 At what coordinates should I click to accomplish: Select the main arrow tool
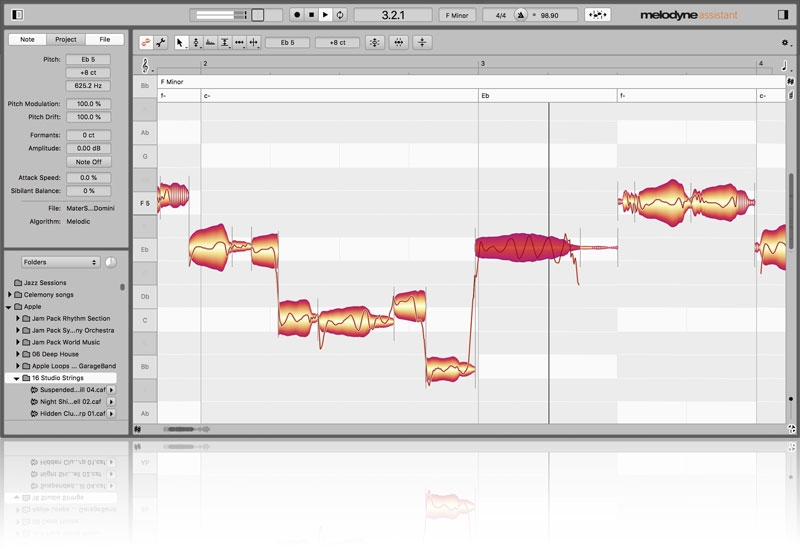click(x=180, y=43)
